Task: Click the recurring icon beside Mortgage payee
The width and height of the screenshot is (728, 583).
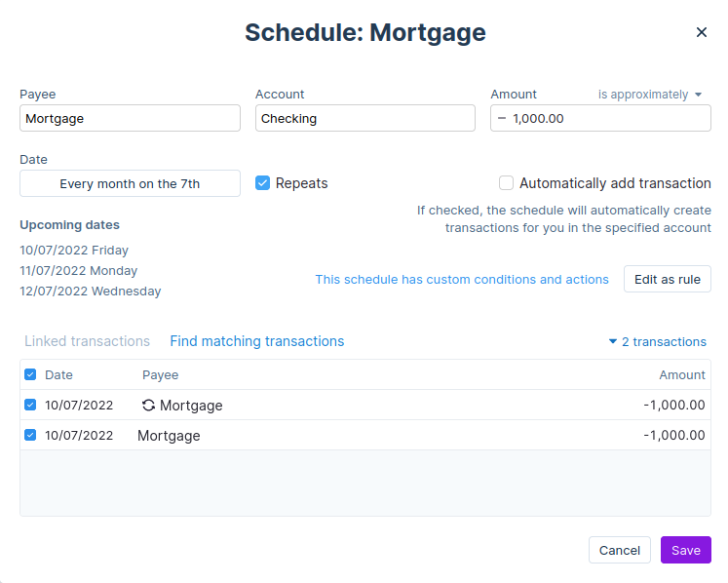Action: pyautogui.click(x=149, y=406)
